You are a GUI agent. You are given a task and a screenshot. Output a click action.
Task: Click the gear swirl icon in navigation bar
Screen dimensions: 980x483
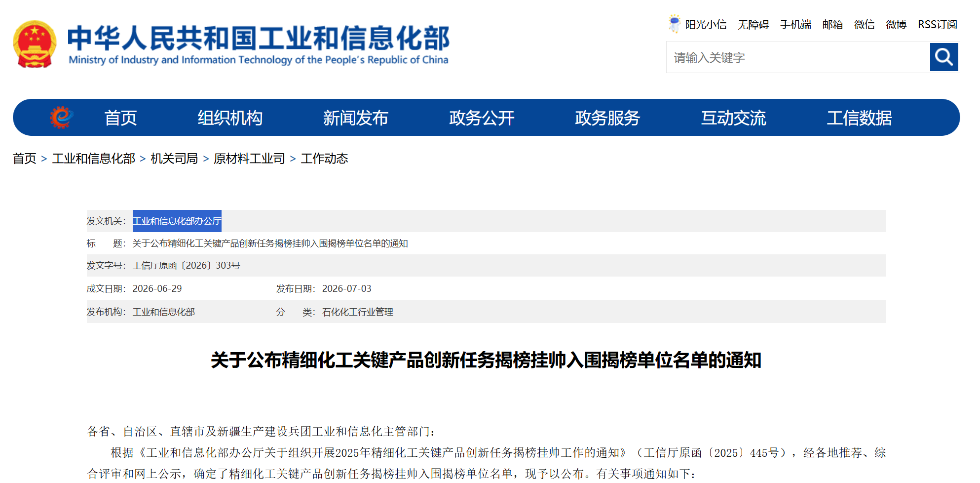[x=61, y=118]
